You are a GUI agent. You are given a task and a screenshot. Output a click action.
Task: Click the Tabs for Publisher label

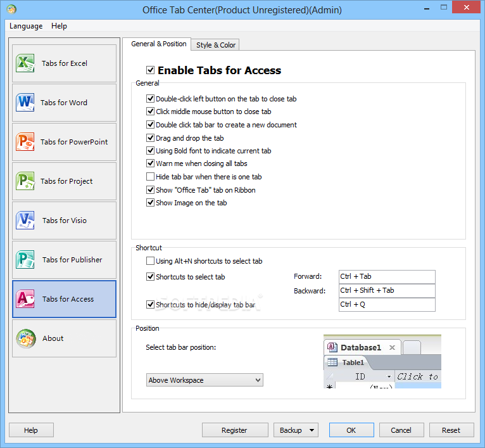[72, 260]
